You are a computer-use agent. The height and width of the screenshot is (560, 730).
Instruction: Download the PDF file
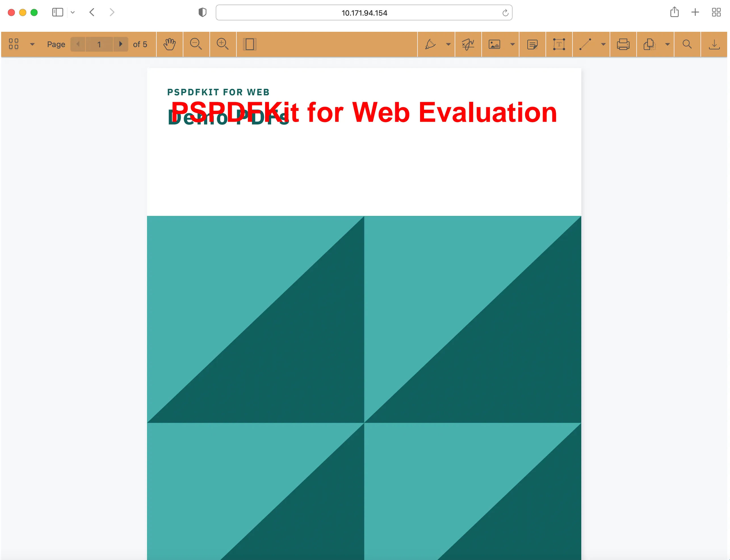tap(714, 44)
